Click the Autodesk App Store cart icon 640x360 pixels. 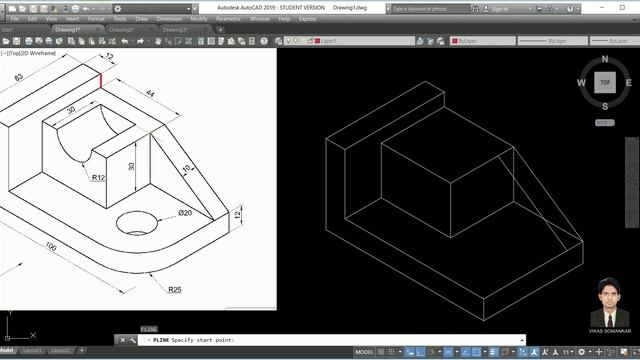[x=539, y=9]
